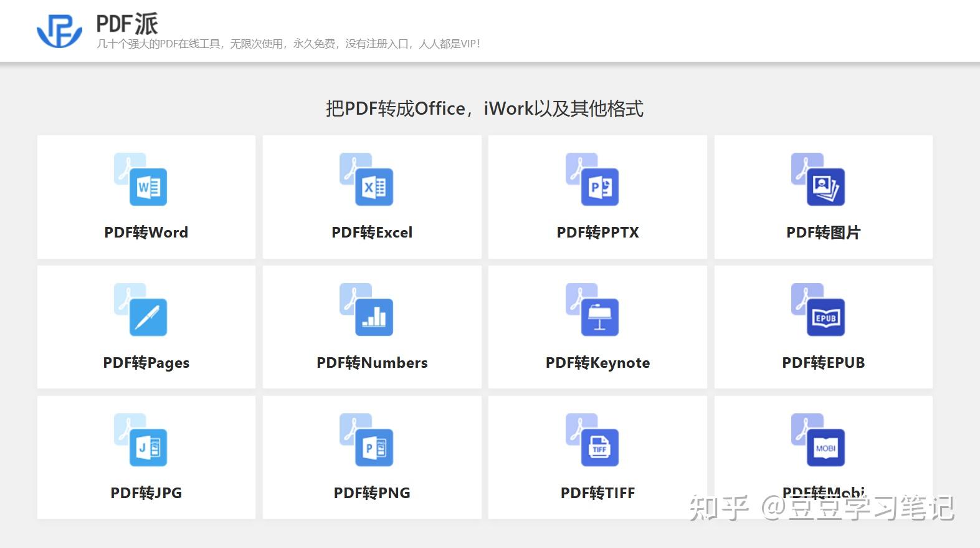
Task: Open the PDF to Pages icon
Action: (x=140, y=309)
